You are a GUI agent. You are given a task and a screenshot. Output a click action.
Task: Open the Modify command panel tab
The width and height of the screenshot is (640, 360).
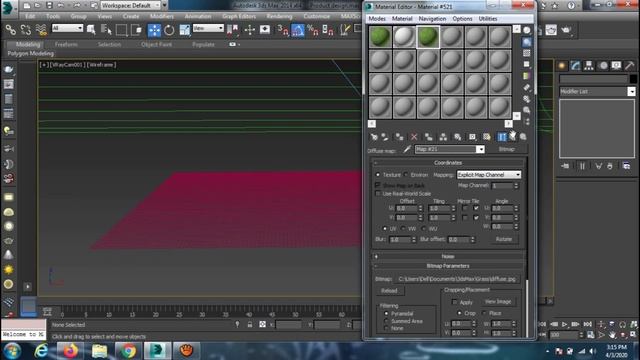pyautogui.click(x=575, y=66)
